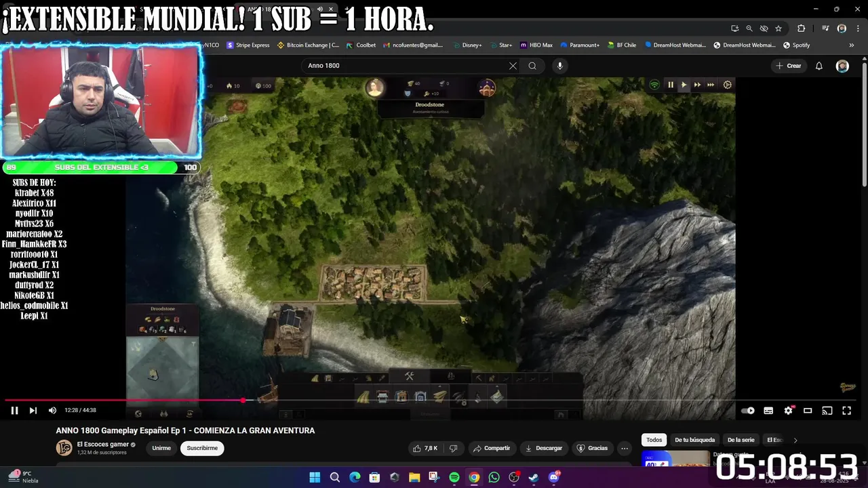Like the video with 7,8 K likes
This screenshot has width=868, height=488.
click(x=426, y=448)
